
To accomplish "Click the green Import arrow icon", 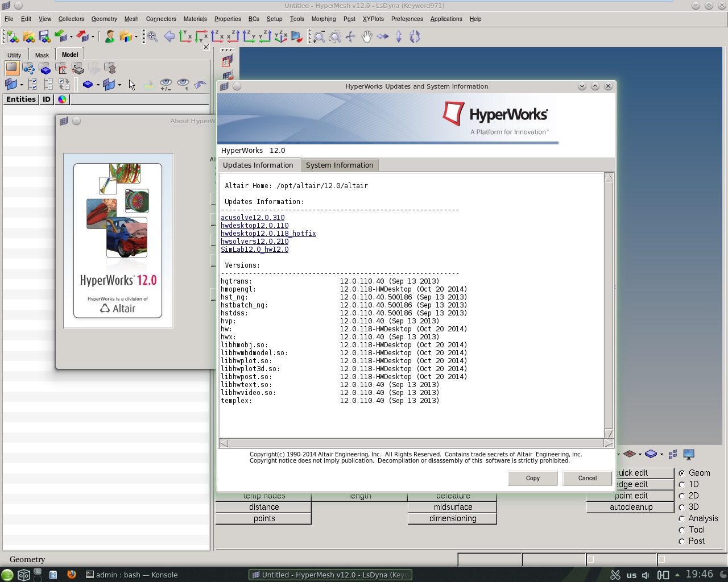I will pyautogui.click(x=61, y=37).
